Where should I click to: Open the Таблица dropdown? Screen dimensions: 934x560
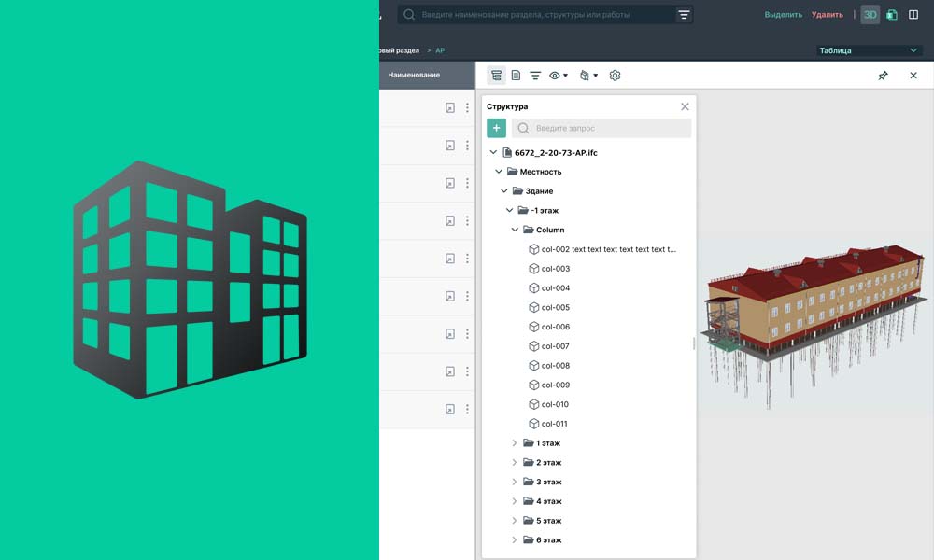pos(869,50)
